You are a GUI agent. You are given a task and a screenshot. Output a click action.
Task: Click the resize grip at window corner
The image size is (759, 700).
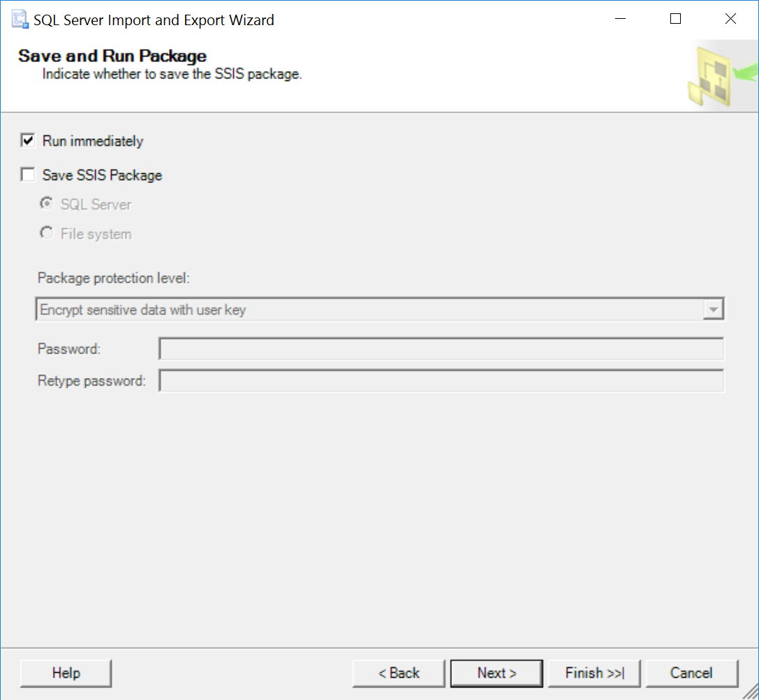tap(751, 692)
